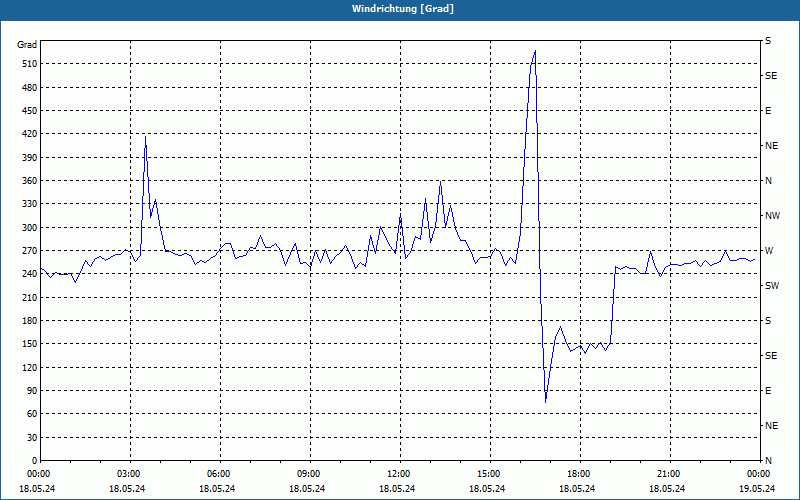The height and width of the screenshot is (500, 800).
Task: Click the y-axis value "390"
Action: tap(29, 157)
